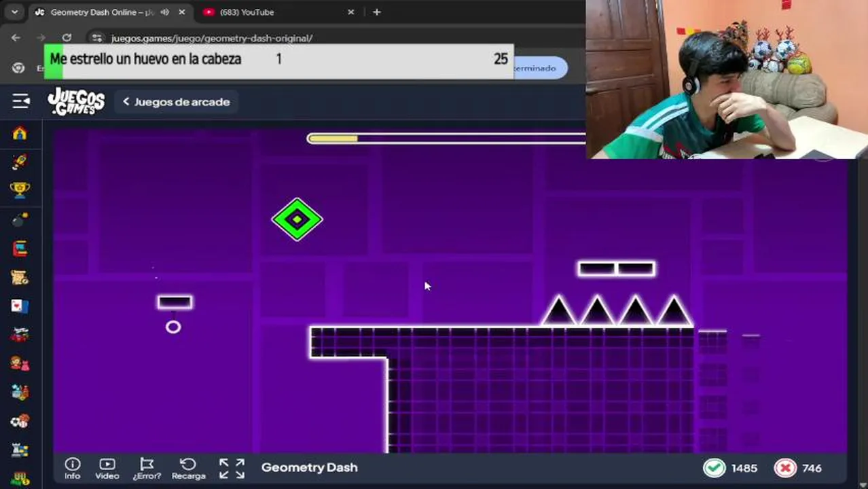Open the game Video walkthrough
This screenshot has height=489, width=868.
(x=107, y=468)
